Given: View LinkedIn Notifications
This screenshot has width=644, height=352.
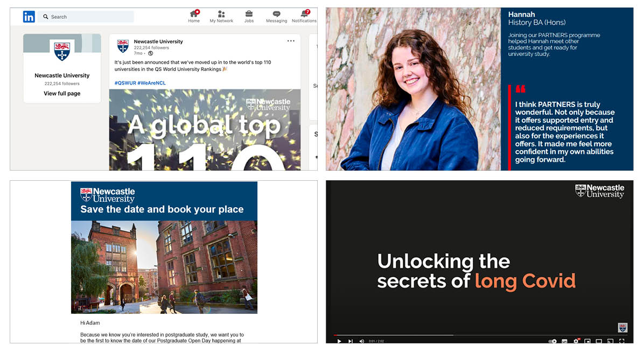Looking at the screenshot, I should click(304, 17).
